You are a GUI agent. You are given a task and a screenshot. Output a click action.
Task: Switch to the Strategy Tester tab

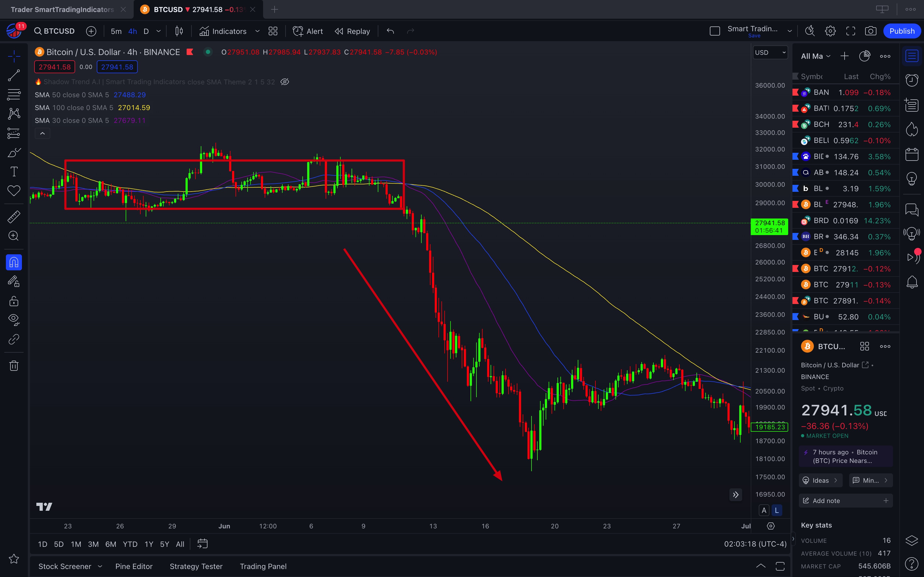click(196, 566)
